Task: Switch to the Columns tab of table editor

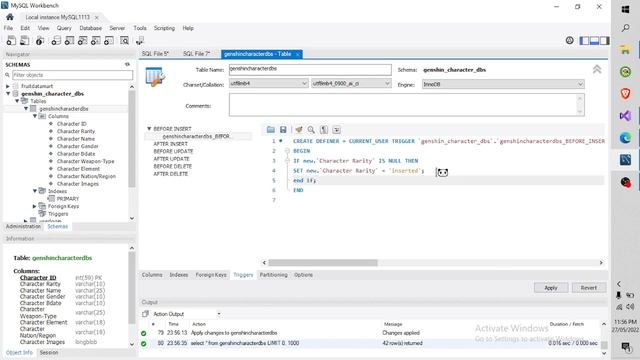Action: (152, 275)
